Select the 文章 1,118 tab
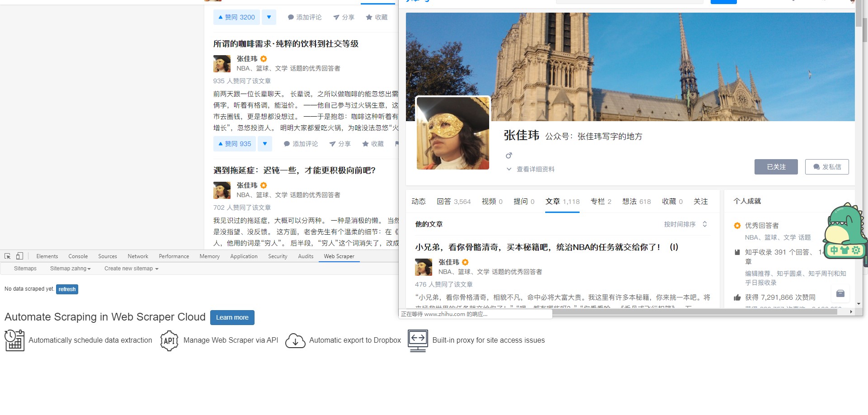 point(562,202)
